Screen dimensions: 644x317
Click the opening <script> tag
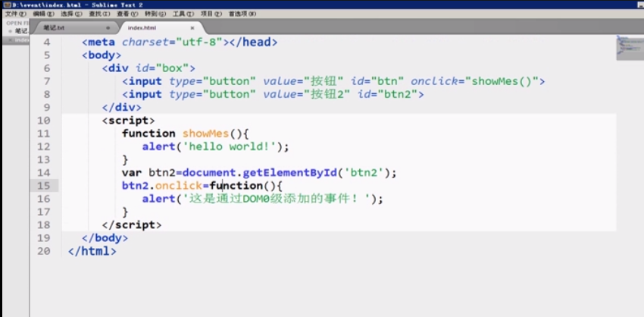pos(129,121)
